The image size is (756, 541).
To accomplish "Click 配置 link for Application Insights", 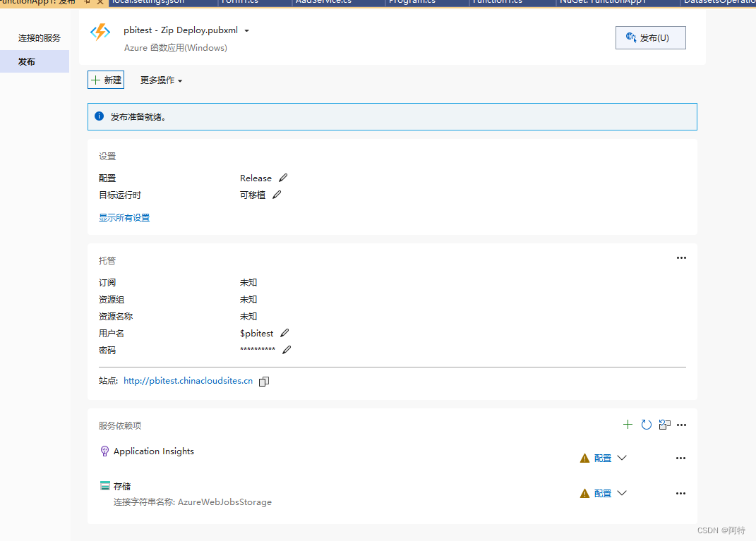I will pyautogui.click(x=603, y=458).
